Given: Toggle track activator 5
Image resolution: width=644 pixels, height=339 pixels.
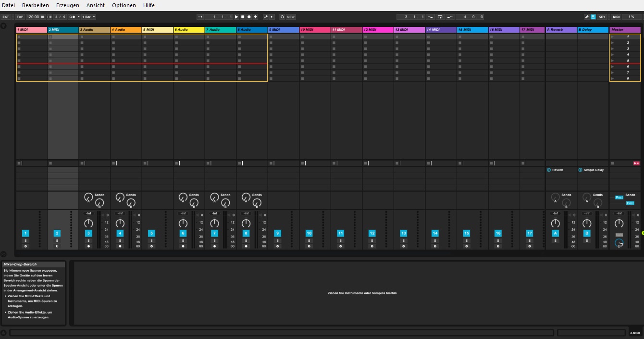Looking at the screenshot, I should coord(151,233).
